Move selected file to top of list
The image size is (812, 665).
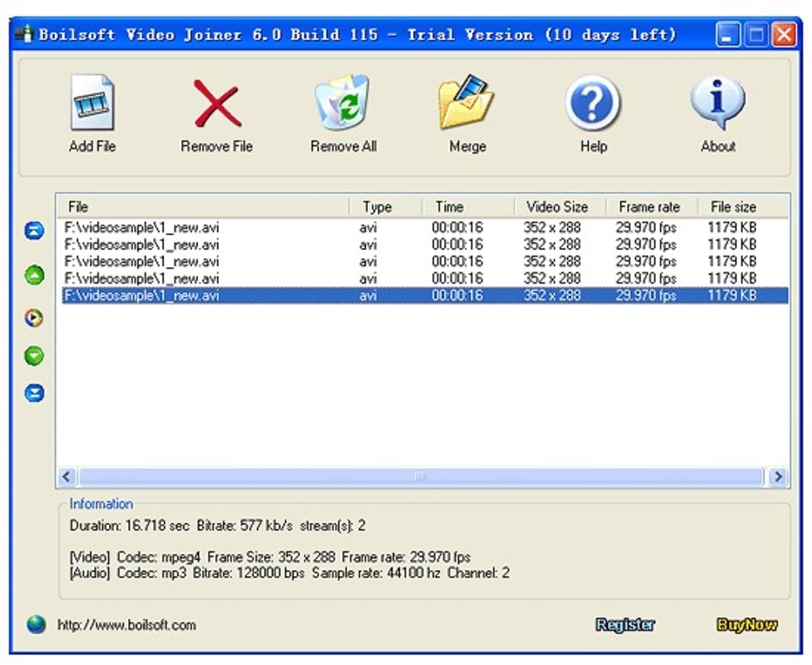tap(34, 230)
